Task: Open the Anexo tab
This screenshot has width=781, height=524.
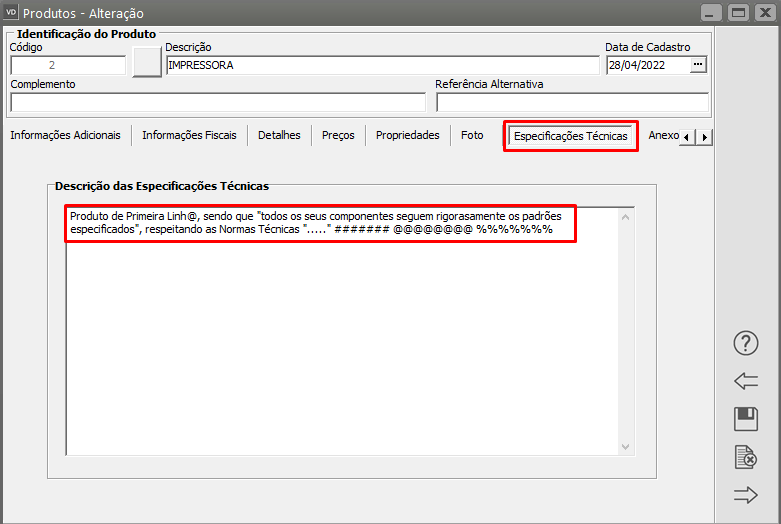Action: (x=663, y=135)
